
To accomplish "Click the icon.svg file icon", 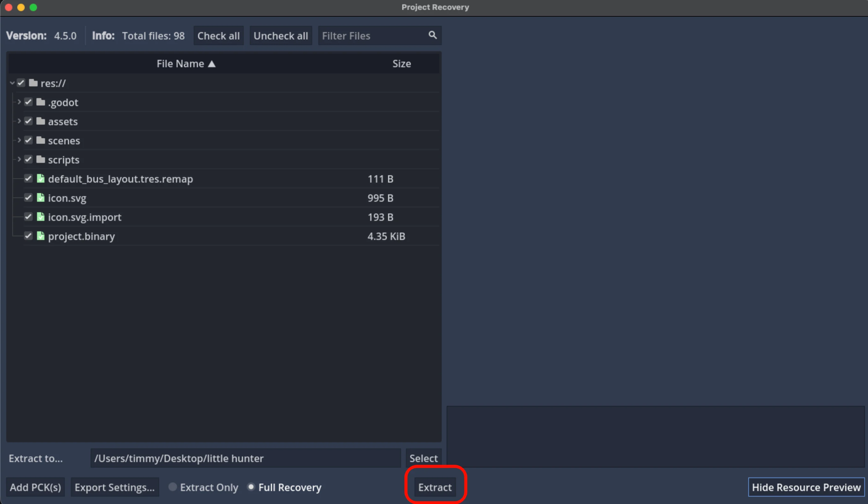I will coord(41,198).
